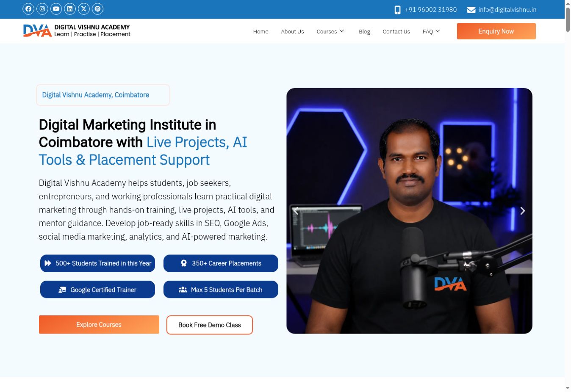Viewport: 571px width, 392px height.
Task: Open the Courses menu item
Action: (327, 32)
